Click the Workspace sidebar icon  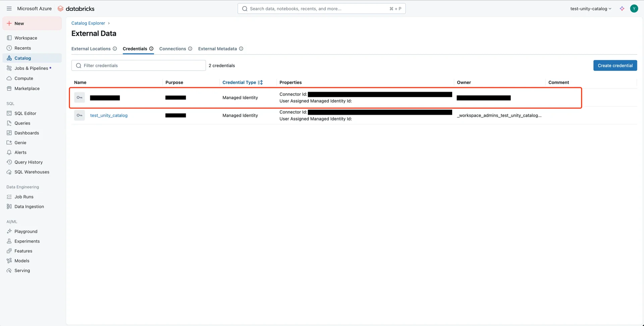9,38
